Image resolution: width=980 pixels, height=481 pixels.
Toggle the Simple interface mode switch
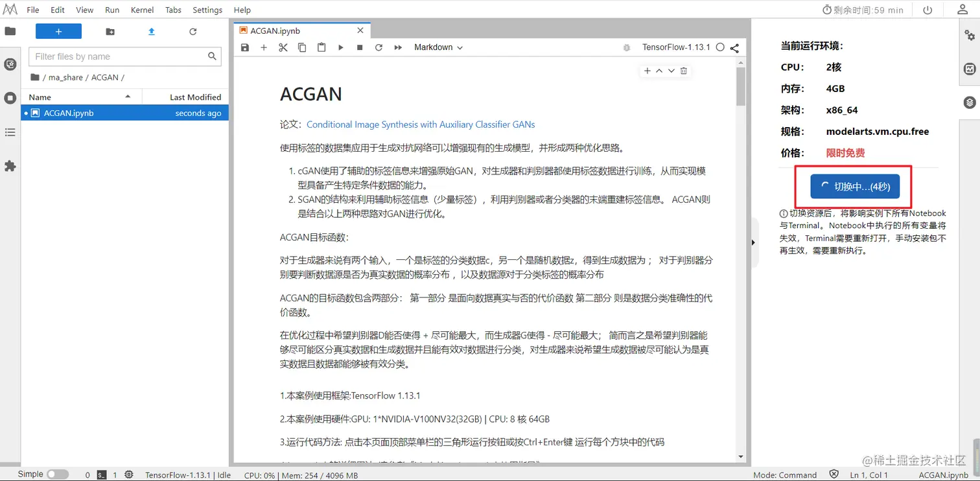[x=57, y=475]
